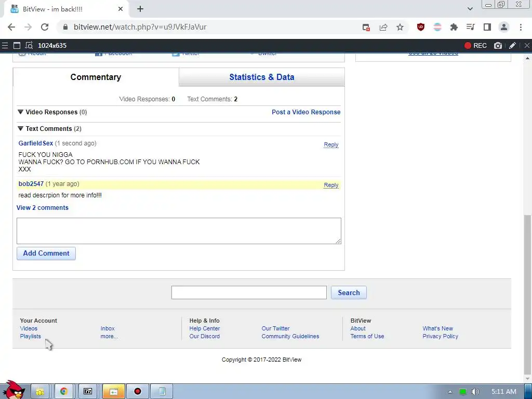Show hidden tray icons arrow
This screenshot has height=399, width=532.
point(450,392)
